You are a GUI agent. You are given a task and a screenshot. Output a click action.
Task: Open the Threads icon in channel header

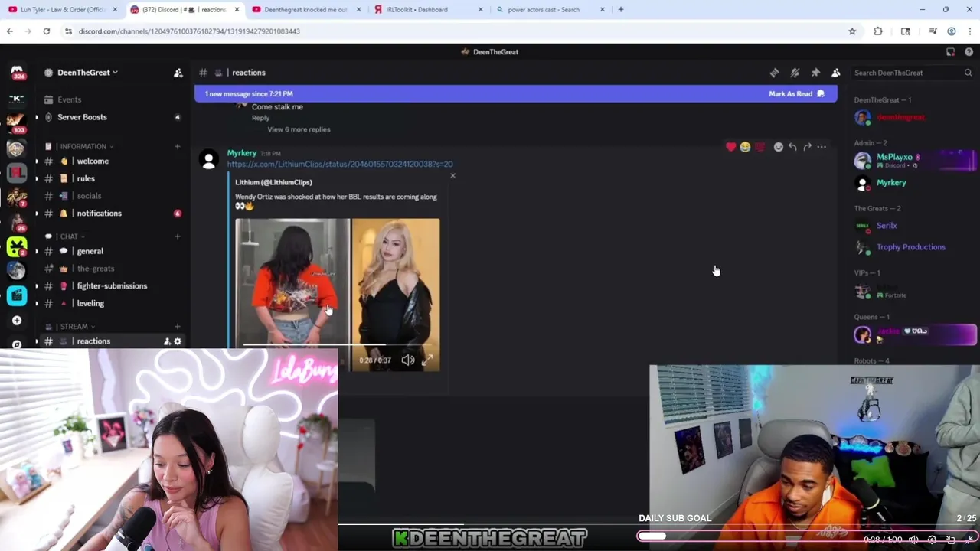(774, 73)
